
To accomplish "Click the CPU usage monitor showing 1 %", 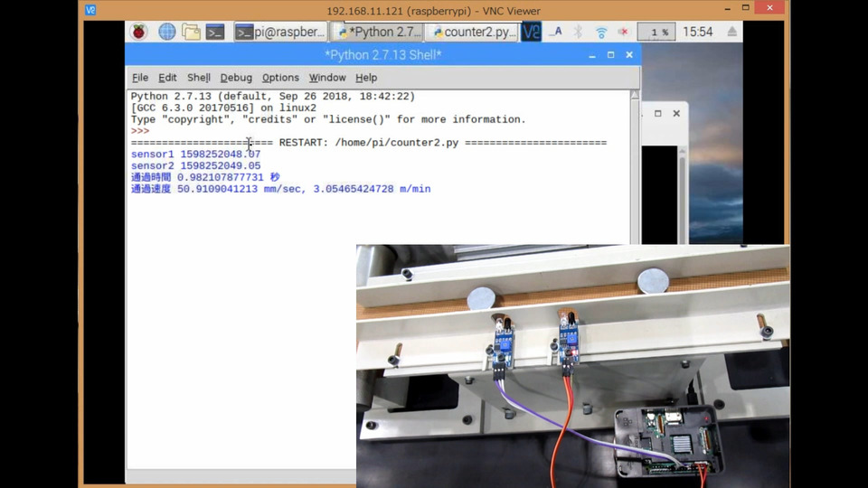I will 656,33.
